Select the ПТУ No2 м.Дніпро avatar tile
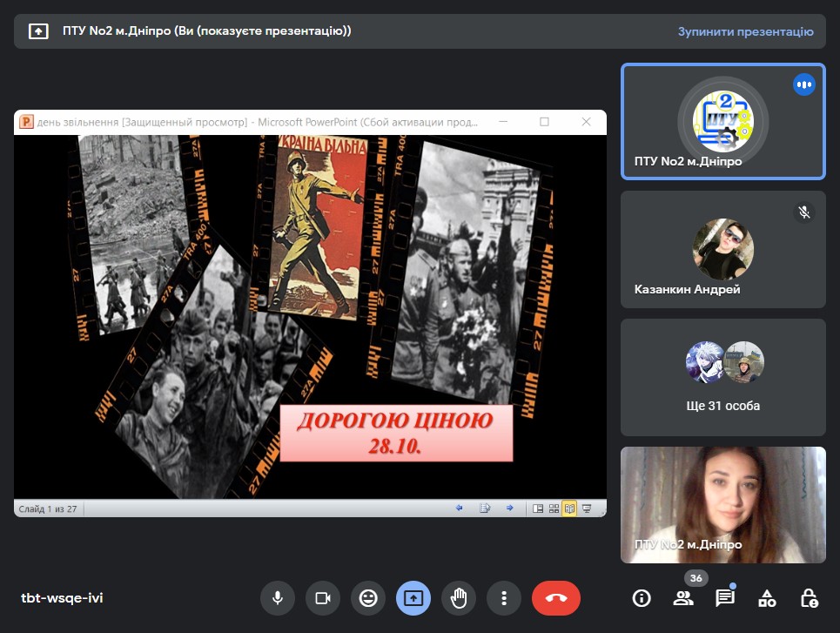This screenshot has width=840, height=633. 722,121
